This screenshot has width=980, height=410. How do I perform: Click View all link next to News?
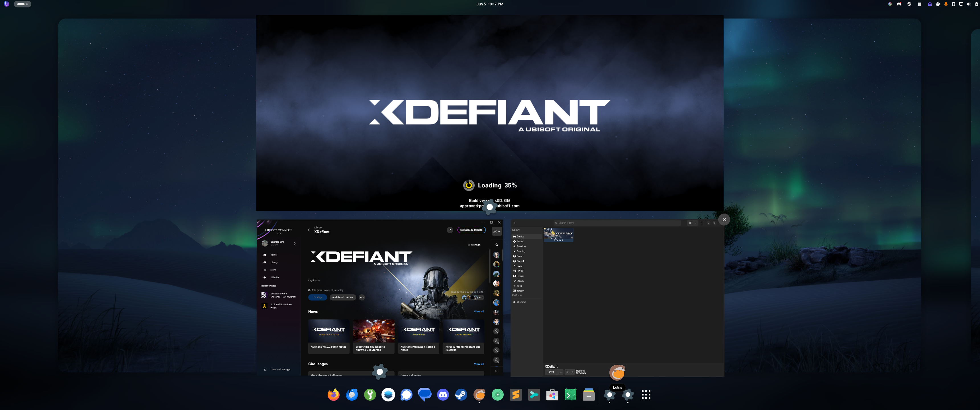pos(479,311)
